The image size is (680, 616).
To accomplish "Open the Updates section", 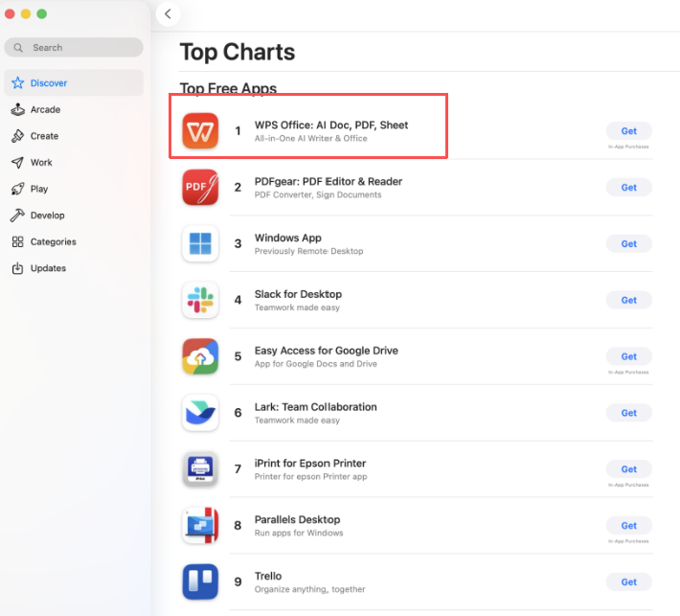I will [x=48, y=268].
